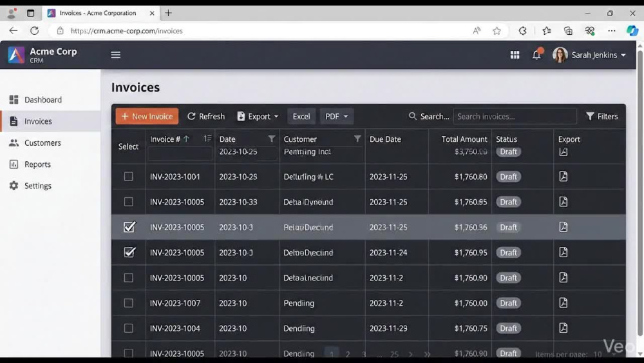Image resolution: width=644 pixels, height=363 pixels.
Task: Sort by Due Date column header
Action: [385, 139]
